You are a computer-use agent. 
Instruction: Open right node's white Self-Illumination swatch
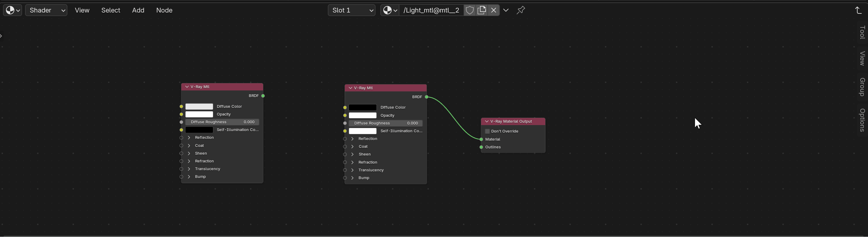[x=363, y=131]
